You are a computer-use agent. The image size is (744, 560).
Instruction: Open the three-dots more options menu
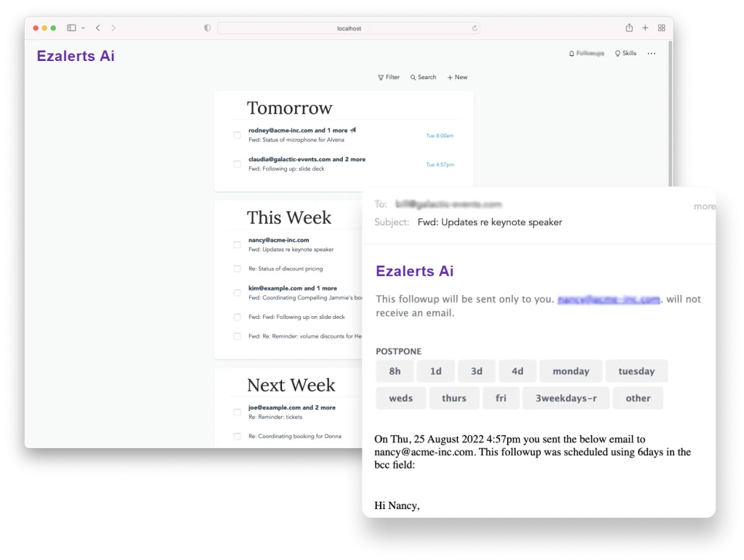tap(652, 54)
